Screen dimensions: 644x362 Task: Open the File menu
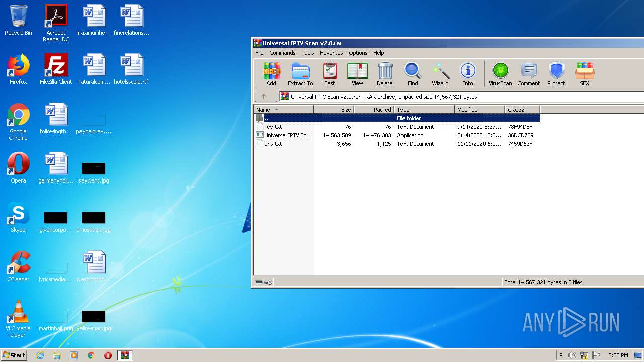259,53
